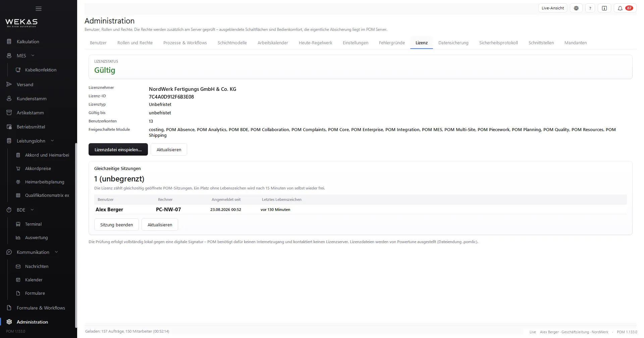
Task: Select the Lizenz tab
Action: [422, 43]
